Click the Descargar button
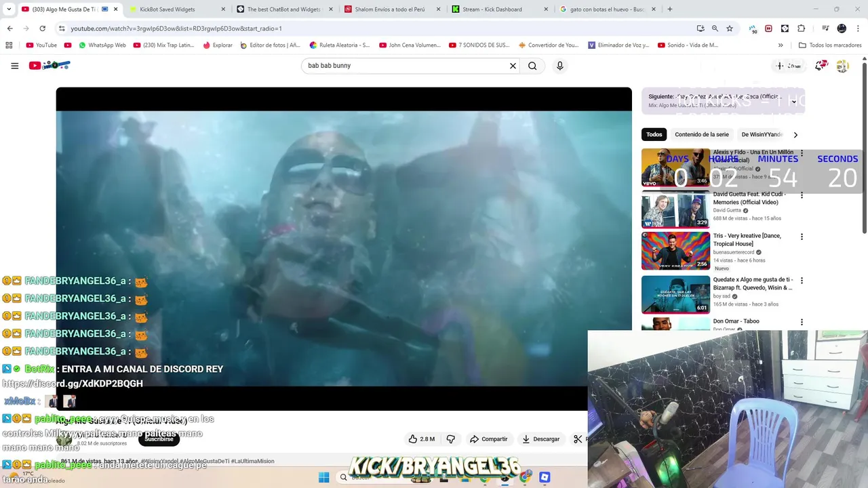Image resolution: width=868 pixels, height=488 pixels. (x=540, y=439)
